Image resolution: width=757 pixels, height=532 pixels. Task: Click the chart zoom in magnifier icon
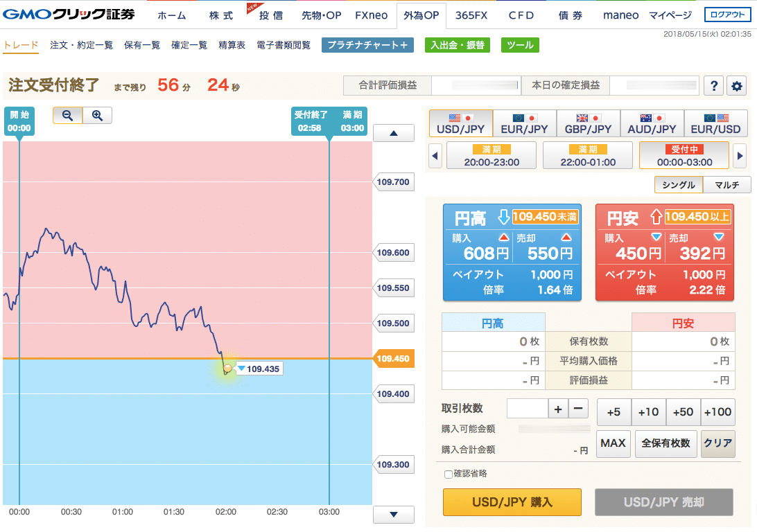point(97,116)
